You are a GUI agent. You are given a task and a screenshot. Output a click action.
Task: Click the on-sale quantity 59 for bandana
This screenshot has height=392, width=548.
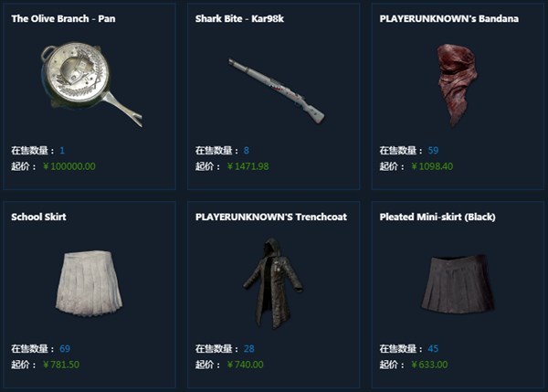coord(433,151)
